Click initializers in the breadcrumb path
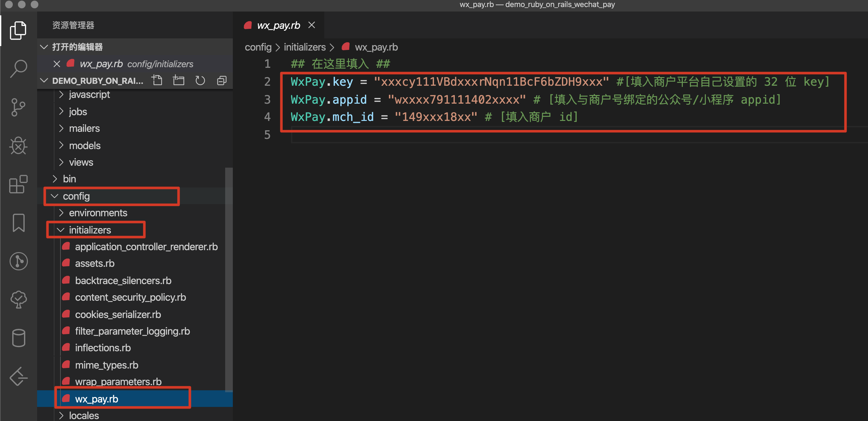868x421 pixels. click(304, 47)
